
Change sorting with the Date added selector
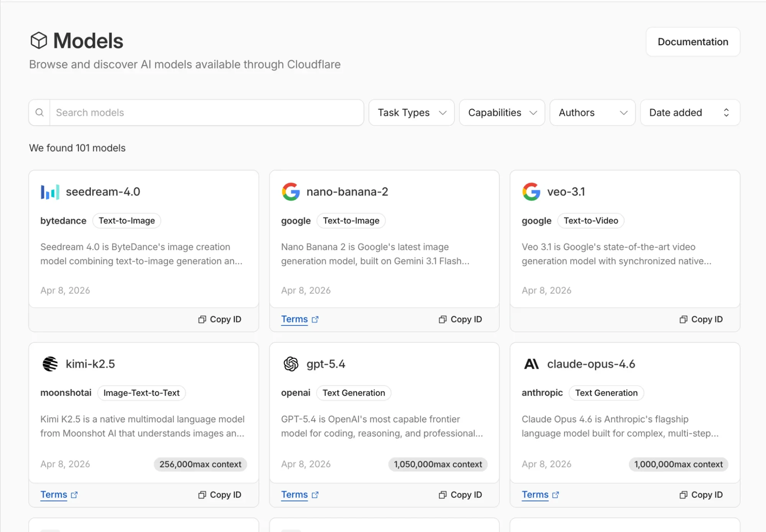pos(689,112)
